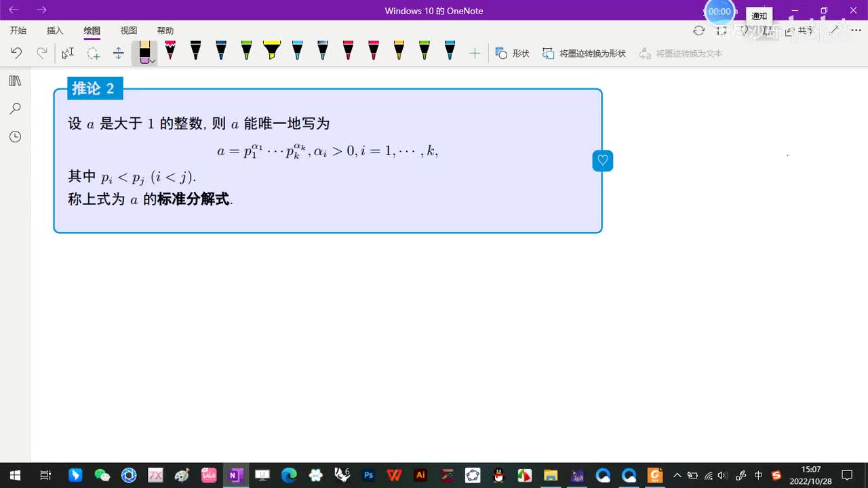Open recent notes clock icon
Screen dimensions: 868x488
15,136
